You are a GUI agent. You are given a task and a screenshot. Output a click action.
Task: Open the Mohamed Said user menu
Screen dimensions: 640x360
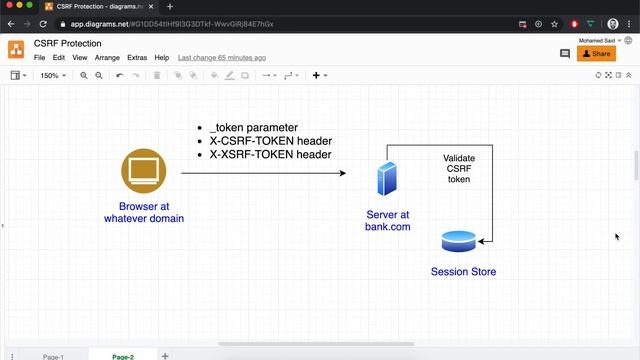[600, 40]
